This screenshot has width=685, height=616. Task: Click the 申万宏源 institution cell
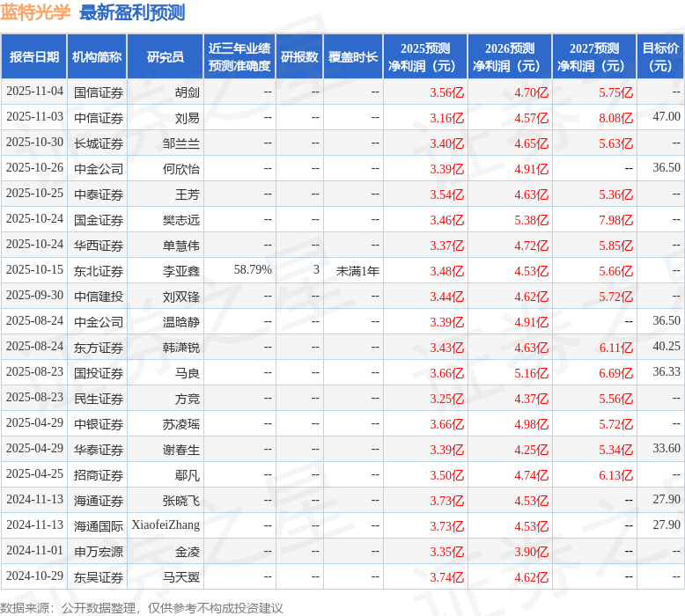99,552
